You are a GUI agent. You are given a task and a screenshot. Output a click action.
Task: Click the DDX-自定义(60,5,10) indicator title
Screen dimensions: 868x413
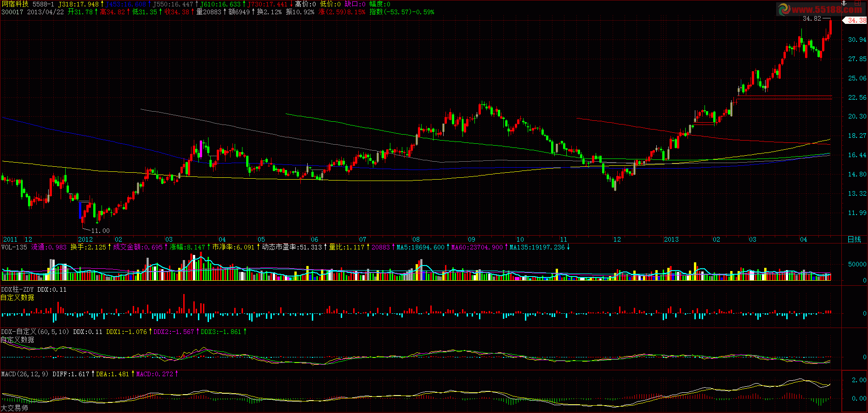click(35, 332)
